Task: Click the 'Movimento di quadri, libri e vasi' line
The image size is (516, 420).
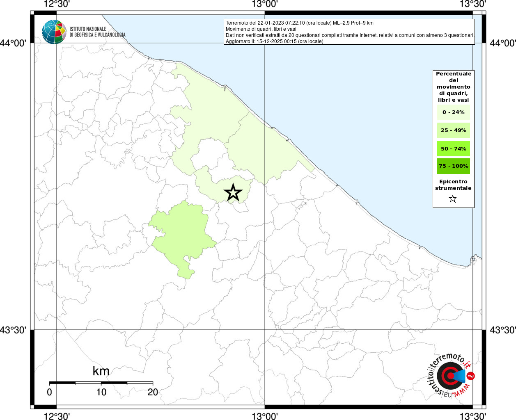Action: tap(261, 29)
